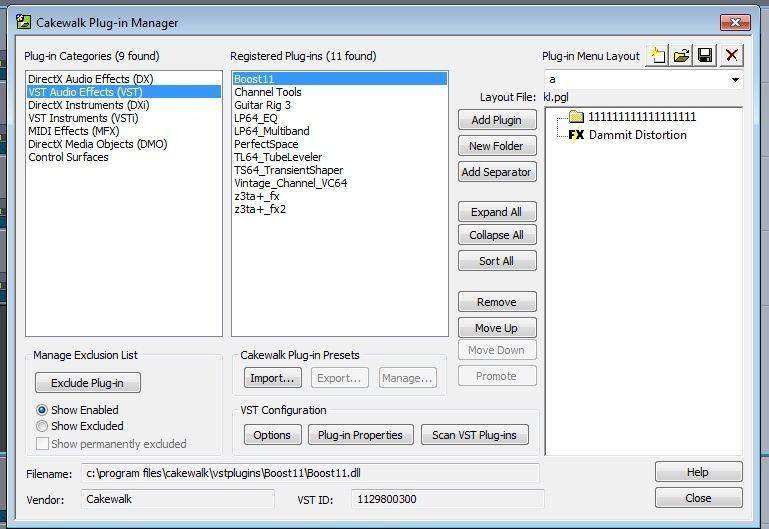
Task: Select DirectX Media Objects (DMO) category
Action: coord(124,144)
